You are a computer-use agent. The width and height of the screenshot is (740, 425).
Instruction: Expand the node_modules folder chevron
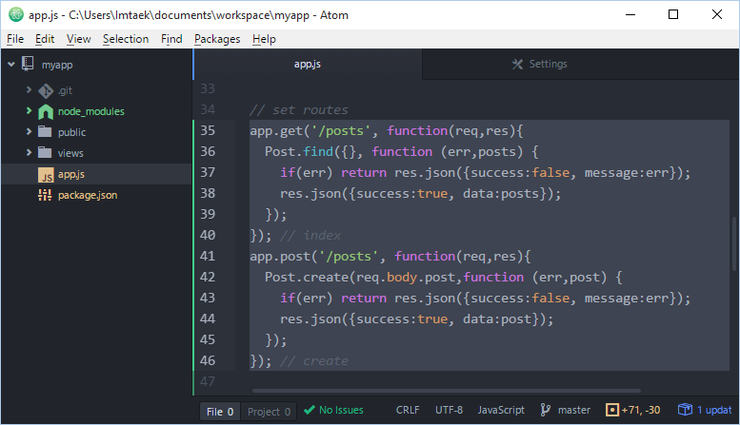29,111
